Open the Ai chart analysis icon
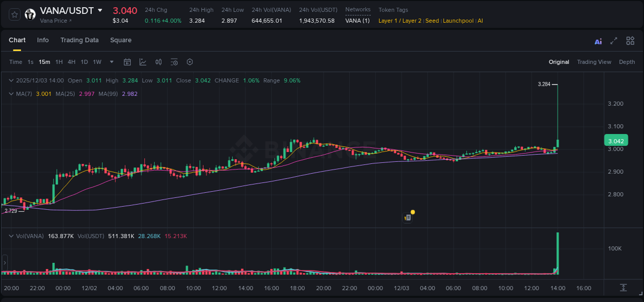 (598, 41)
